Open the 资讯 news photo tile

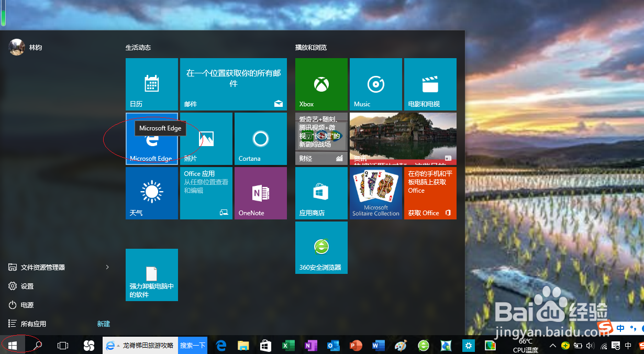pos(403,138)
